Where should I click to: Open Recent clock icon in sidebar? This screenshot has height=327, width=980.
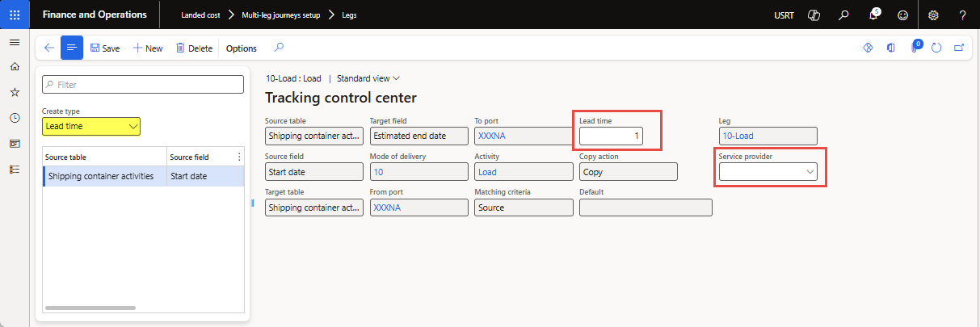click(15, 118)
